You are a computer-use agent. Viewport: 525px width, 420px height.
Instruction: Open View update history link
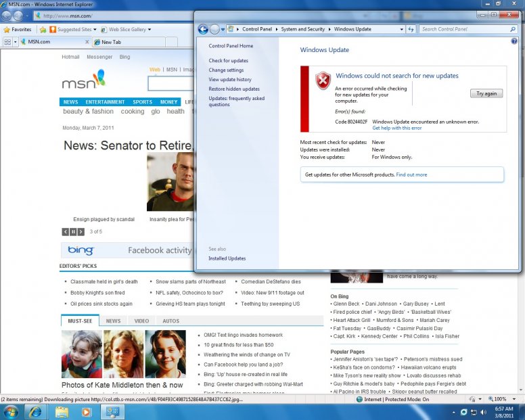click(230, 80)
